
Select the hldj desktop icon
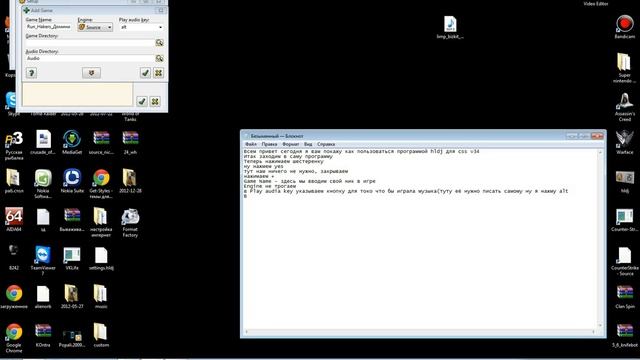point(624,181)
